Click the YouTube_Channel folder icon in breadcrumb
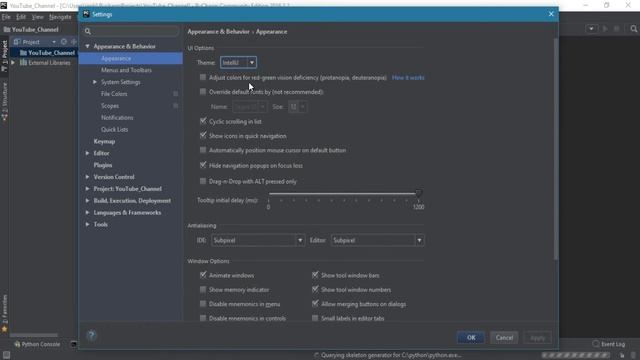 (x=7, y=29)
